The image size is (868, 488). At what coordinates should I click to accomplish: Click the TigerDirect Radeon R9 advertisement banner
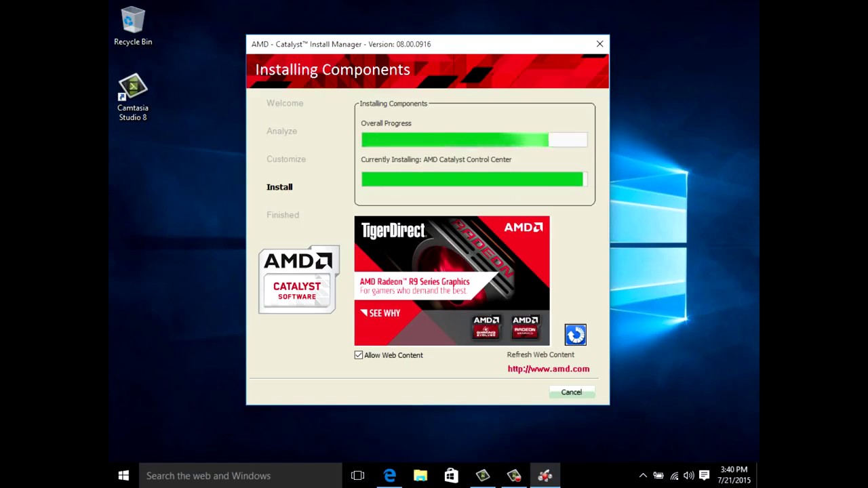(452, 281)
